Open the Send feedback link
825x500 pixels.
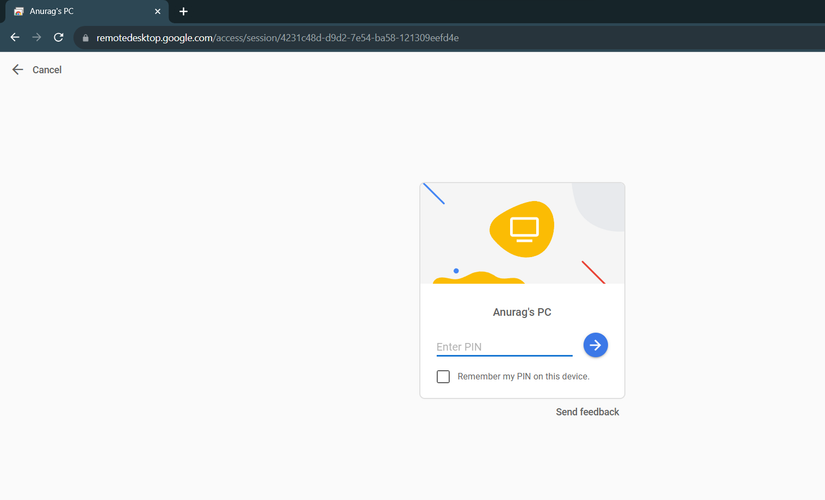pyautogui.click(x=587, y=412)
